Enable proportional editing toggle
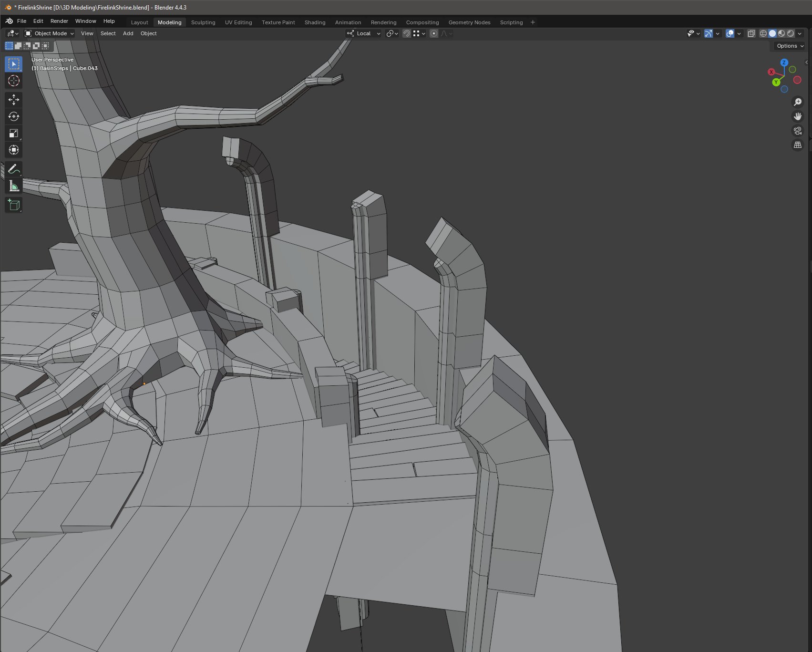Screen dimensions: 812x652 [434, 33]
